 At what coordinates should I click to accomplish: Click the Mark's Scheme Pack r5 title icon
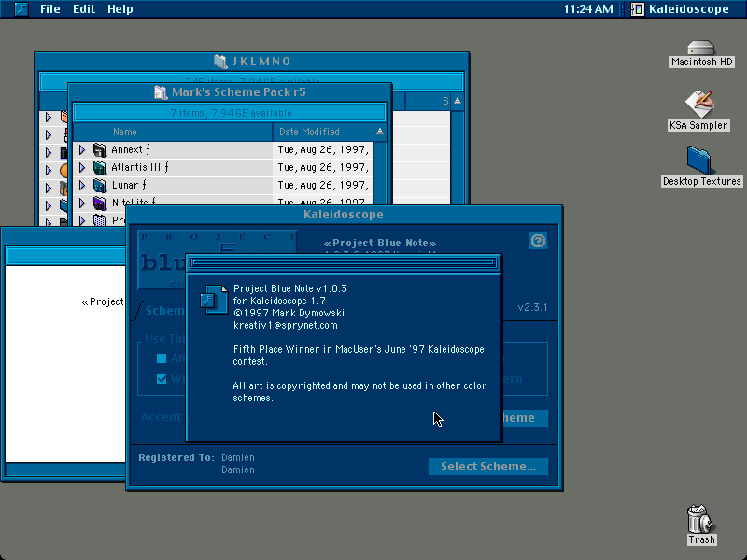pyautogui.click(x=161, y=92)
